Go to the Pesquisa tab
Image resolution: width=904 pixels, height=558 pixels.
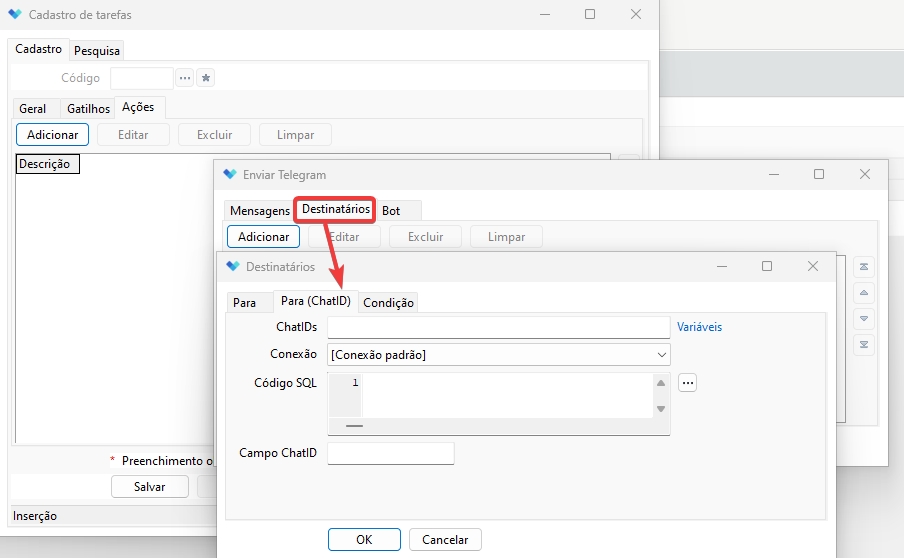click(97, 51)
